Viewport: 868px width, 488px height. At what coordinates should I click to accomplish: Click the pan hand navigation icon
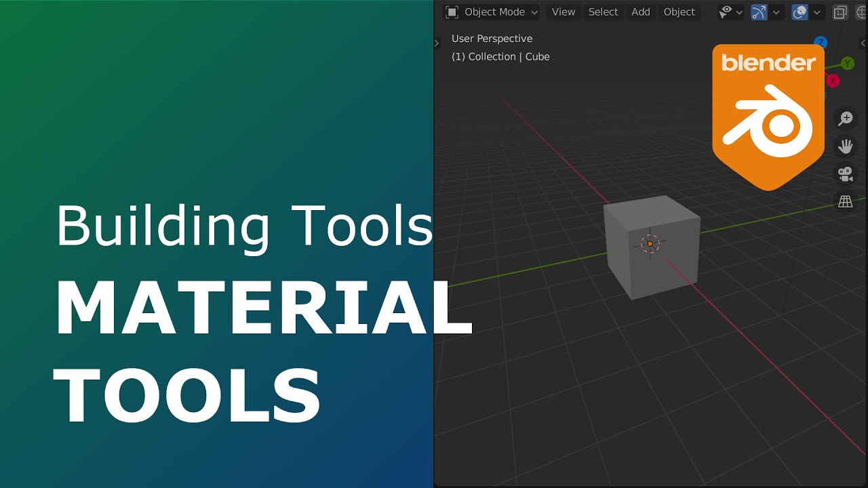coord(846,146)
